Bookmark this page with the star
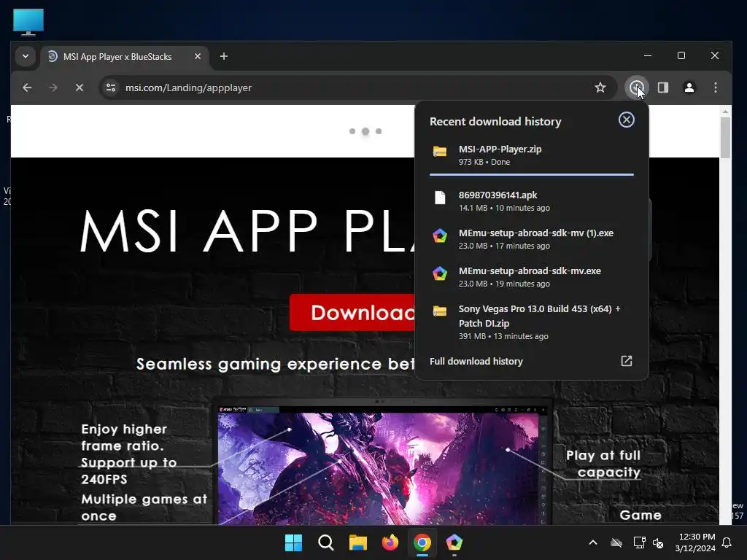The height and width of the screenshot is (560, 747). click(x=600, y=87)
